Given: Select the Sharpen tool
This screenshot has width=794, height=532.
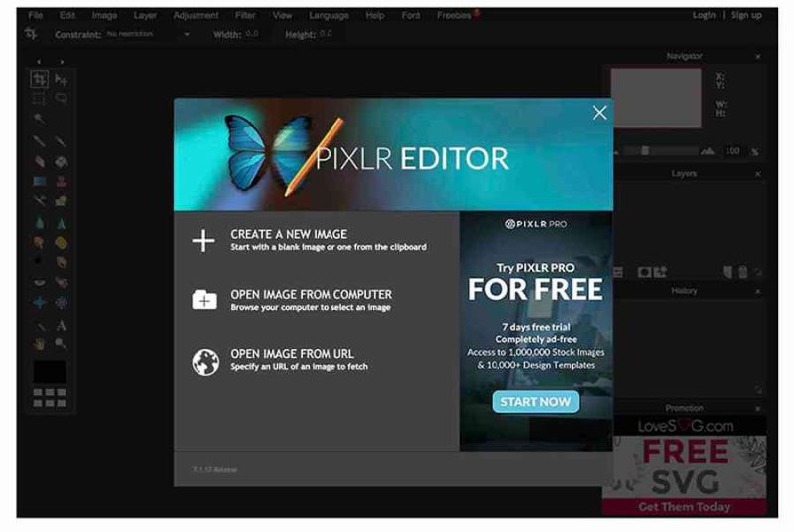Looking at the screenshot, I should pyautogui.click(x=61, y=223).
